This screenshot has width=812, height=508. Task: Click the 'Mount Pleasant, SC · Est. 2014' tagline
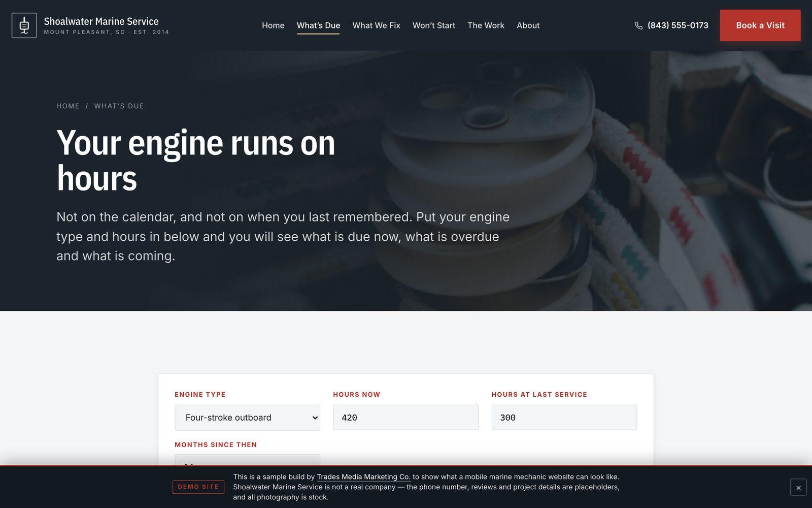click(x=107, y=32)
